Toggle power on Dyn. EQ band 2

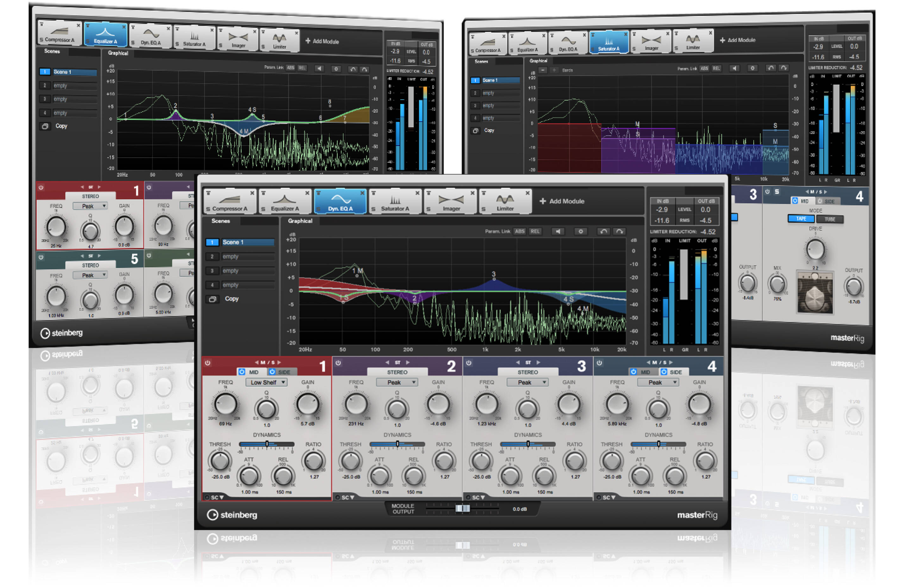[x=338, y=363]
